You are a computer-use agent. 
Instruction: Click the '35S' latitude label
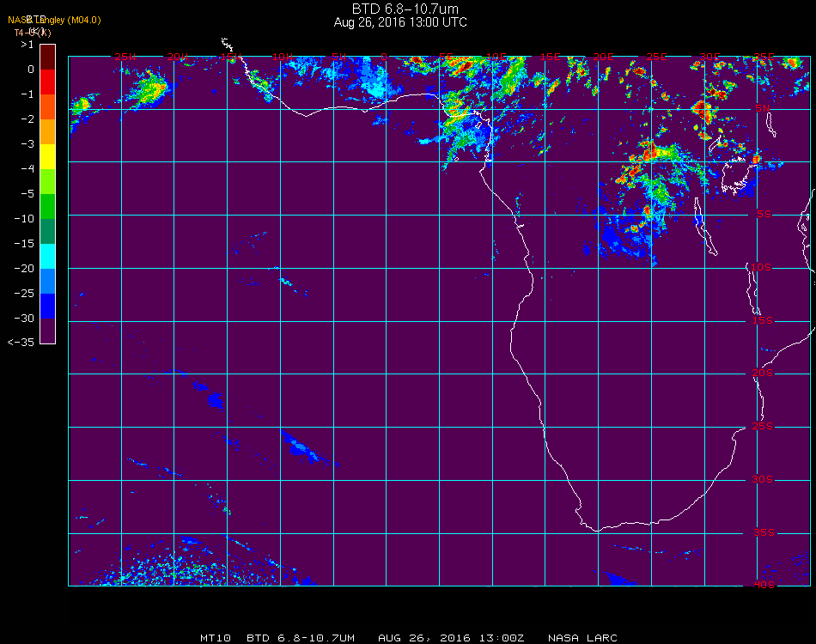764,532
